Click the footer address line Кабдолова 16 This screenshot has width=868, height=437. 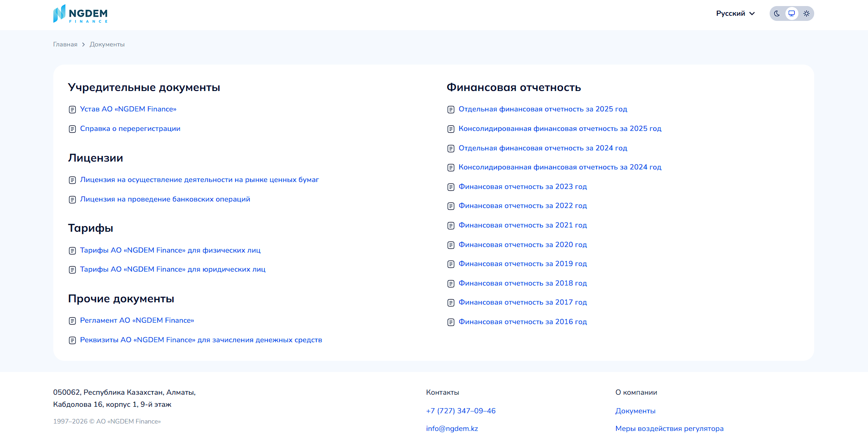[x=112, y=404]
